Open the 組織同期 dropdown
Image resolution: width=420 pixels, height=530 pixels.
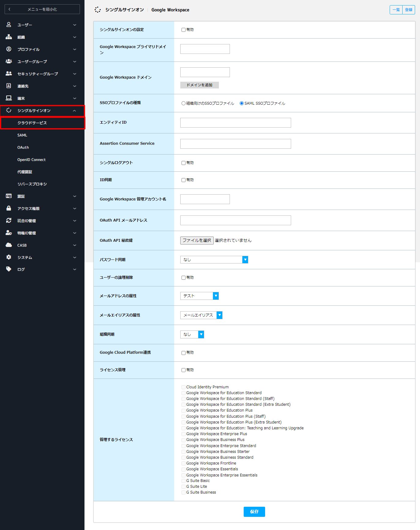[x=192, y=334]
